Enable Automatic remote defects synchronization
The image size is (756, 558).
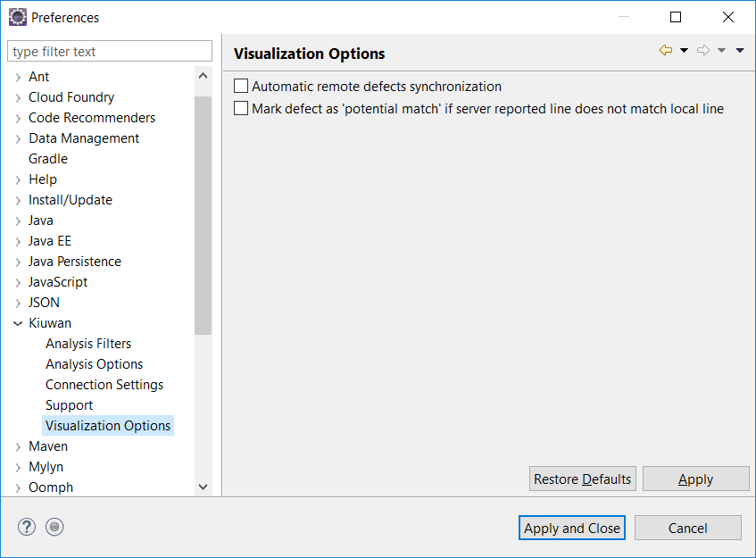click(x=240, y=86)
